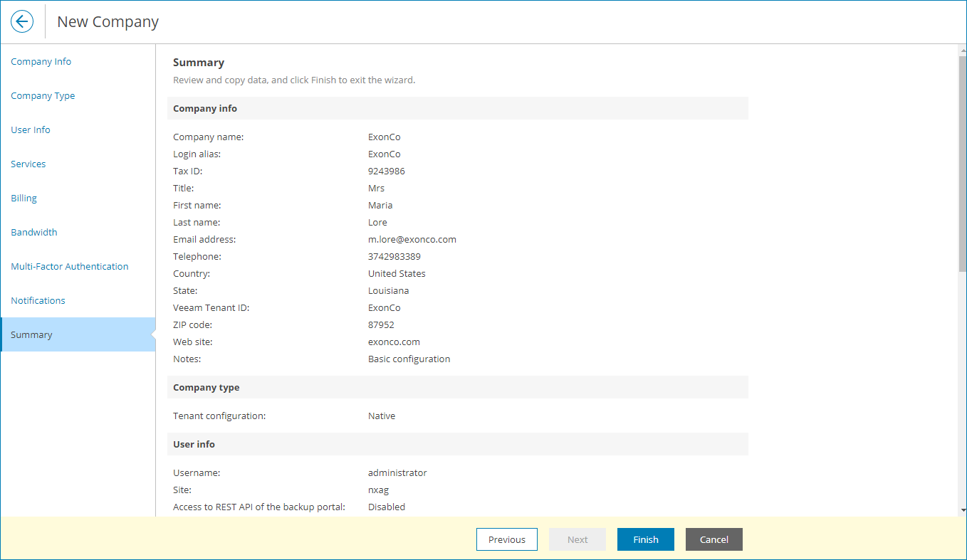Click the scrollbar down arrow
Screen dimensions: 967x560
point(963,510)
